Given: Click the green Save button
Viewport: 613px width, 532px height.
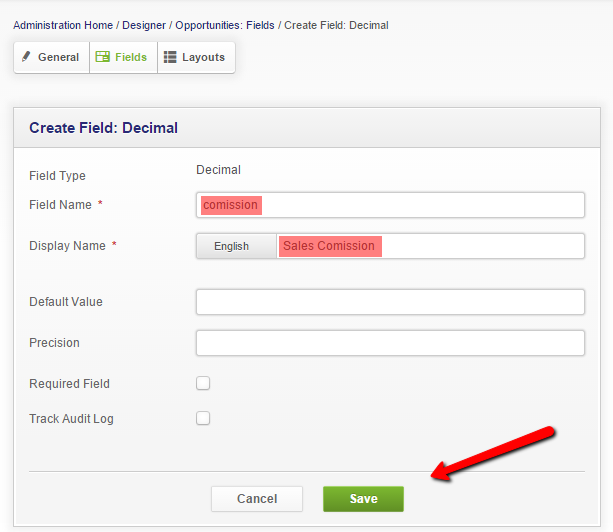Looking at the screenshot, I should point(363,499).
